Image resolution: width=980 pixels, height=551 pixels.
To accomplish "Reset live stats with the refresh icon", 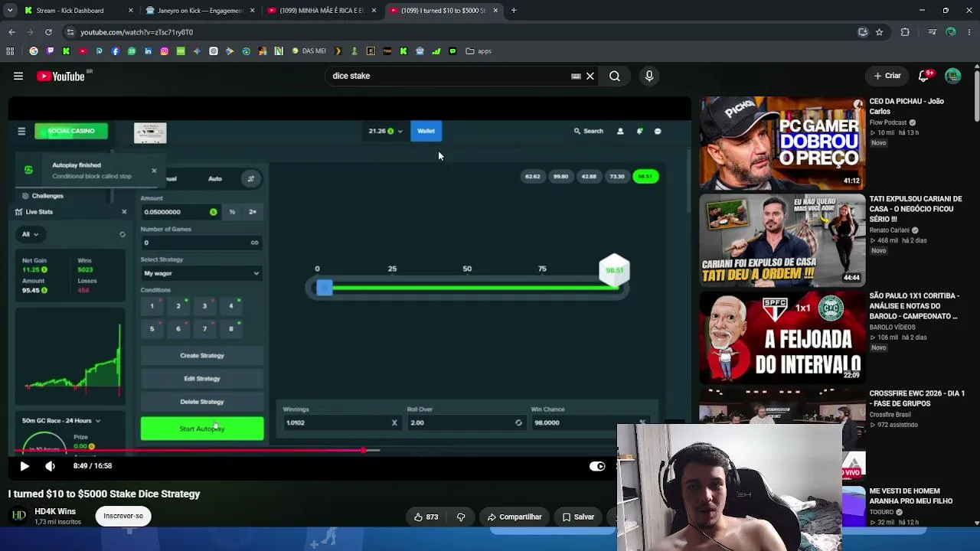I will click(x=122, y=234).
